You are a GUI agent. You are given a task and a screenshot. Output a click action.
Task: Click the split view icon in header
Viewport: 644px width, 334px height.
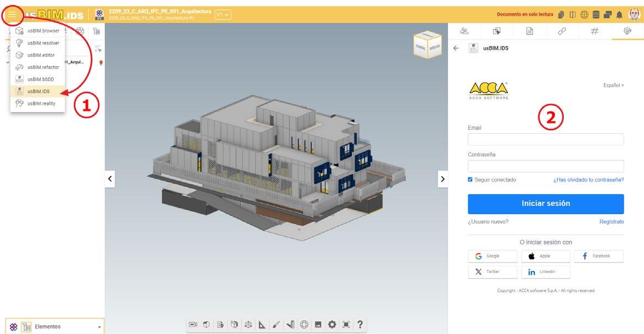(573, 15)
